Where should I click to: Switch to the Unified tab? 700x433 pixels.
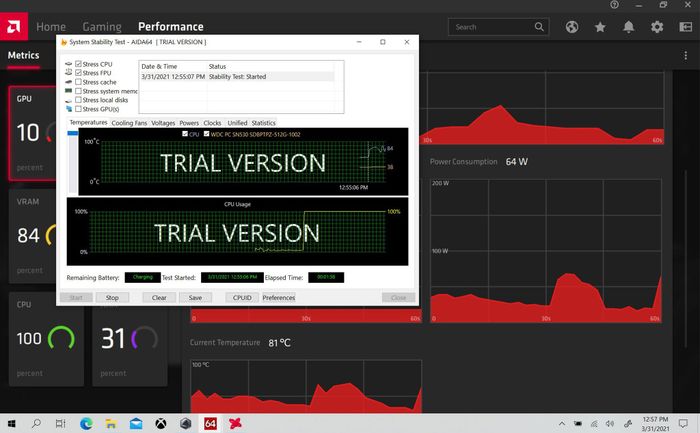pyautogui.click(x=237, y=123)
